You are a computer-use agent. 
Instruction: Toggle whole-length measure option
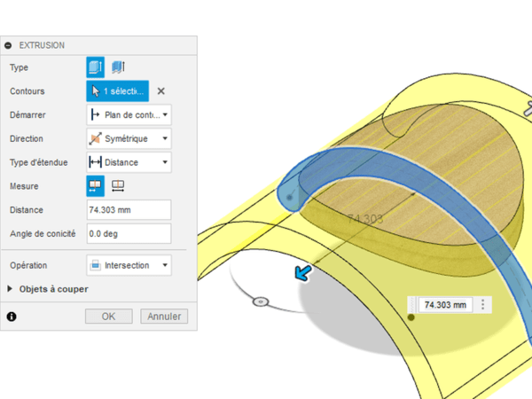[x=118, y=185]
